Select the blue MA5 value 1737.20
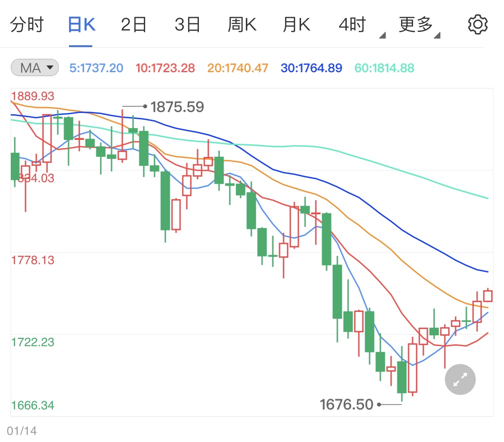The height and width of the screenshot is (442, 504). (96, 67)
